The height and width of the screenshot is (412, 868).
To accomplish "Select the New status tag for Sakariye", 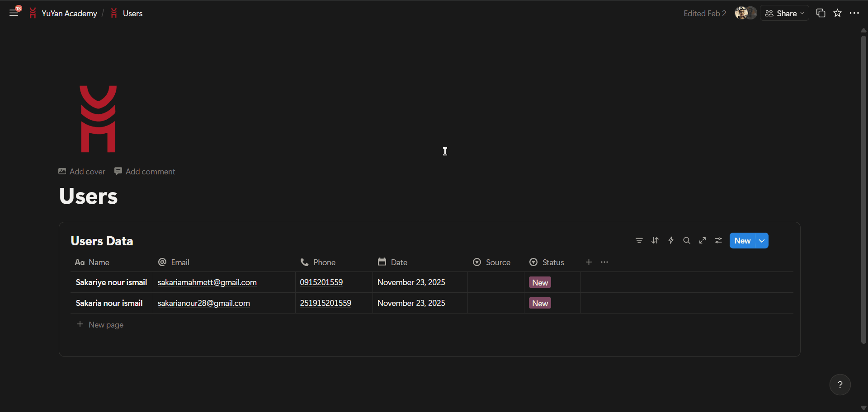I will [x=540, y=283].
